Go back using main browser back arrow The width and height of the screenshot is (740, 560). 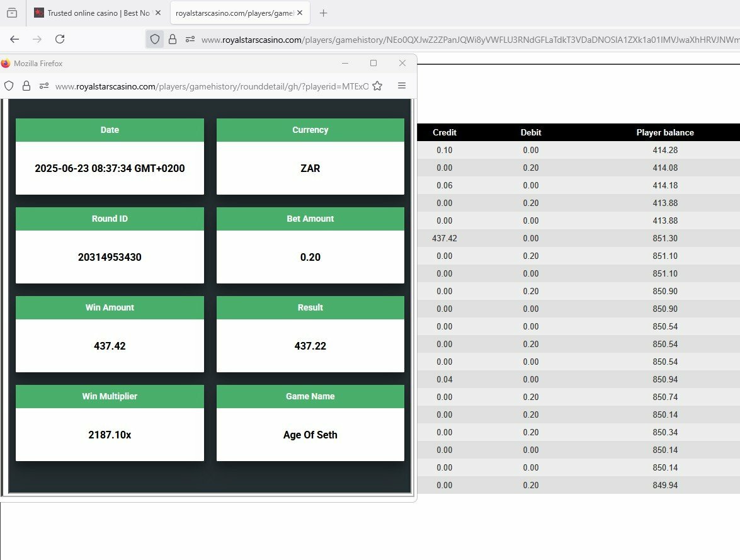coord(14,39)
